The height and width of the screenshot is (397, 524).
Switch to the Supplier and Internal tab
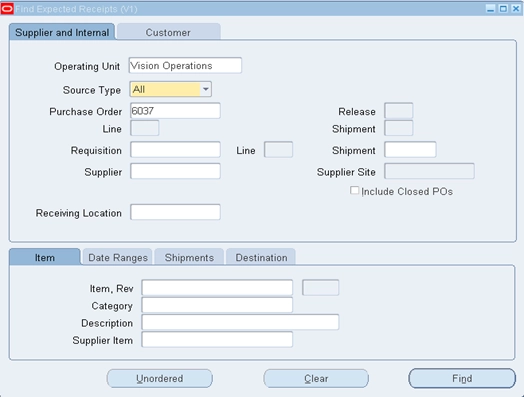[62, 32]
